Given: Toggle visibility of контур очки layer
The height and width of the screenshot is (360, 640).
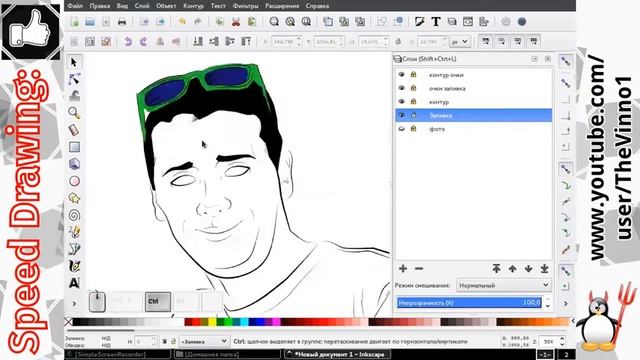Looking at the screenshot, I should tap(402, 75).
